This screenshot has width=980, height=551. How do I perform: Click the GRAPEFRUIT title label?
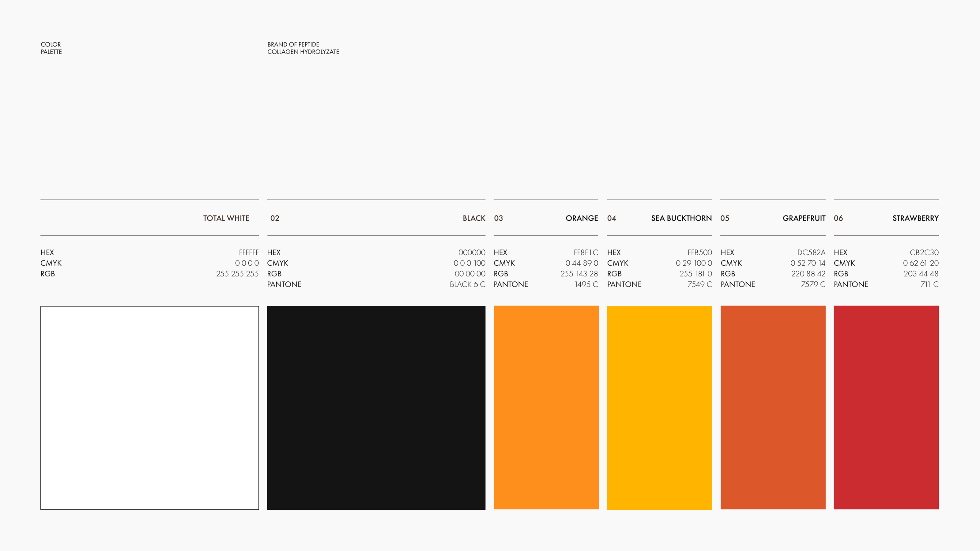(804, 218)
